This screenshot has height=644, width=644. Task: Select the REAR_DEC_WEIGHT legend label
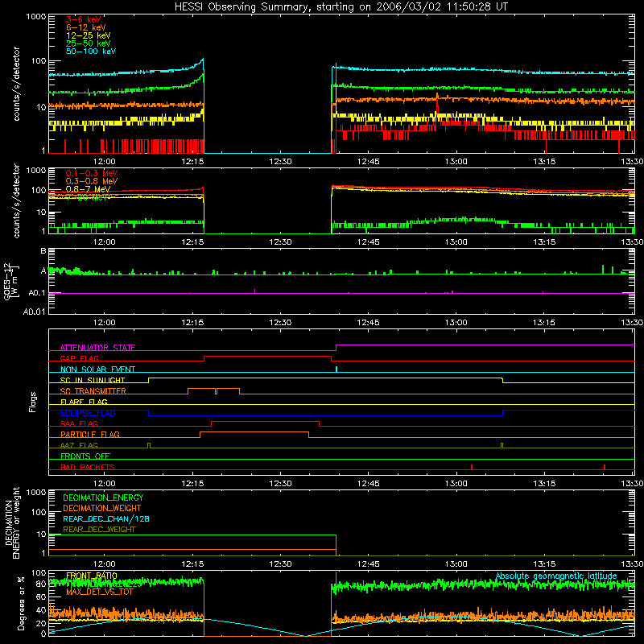(x=99, y=530)
